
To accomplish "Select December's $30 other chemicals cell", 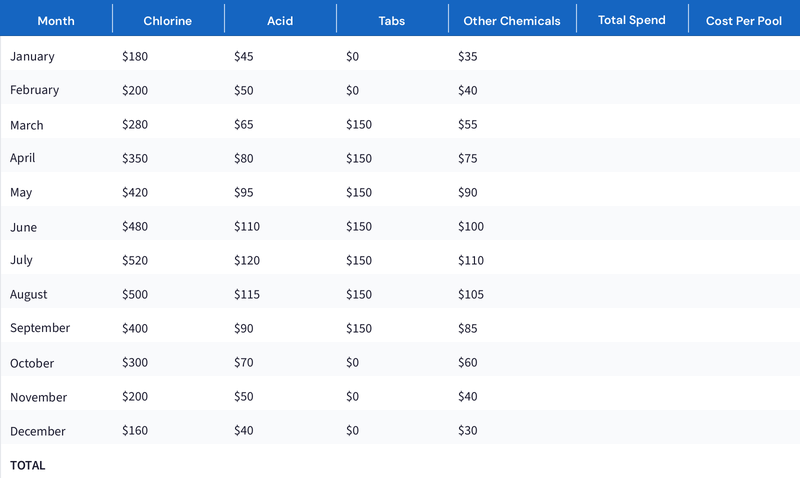I will coord(468,431).
